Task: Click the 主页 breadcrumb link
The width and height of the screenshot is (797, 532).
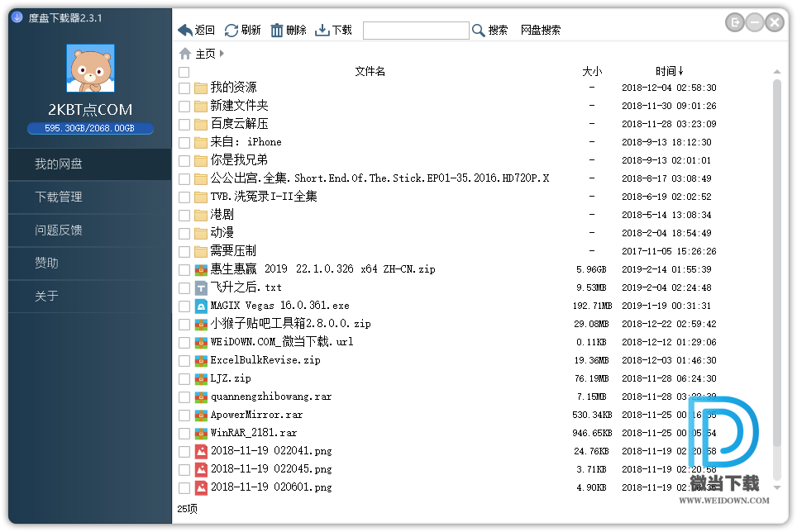Action: pos(205,54)
